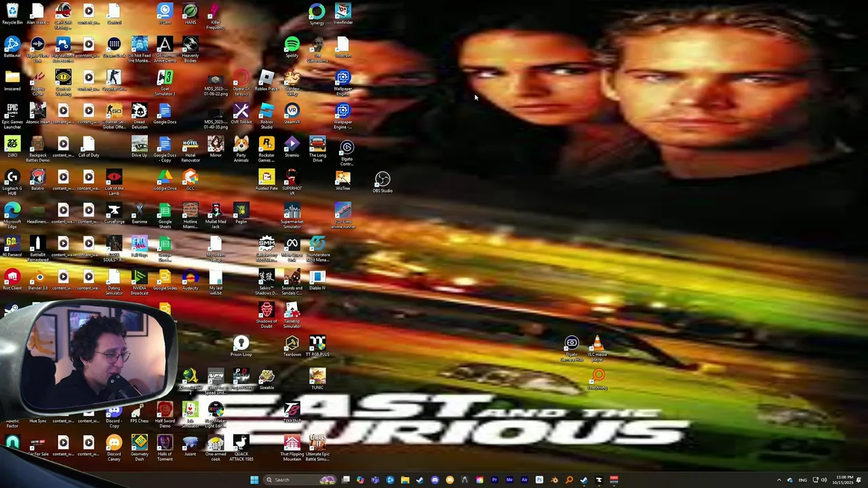Open the OVR Toolkit shortcut
The width and height of the screenshot is (868, 488).
tap(241, 114)
